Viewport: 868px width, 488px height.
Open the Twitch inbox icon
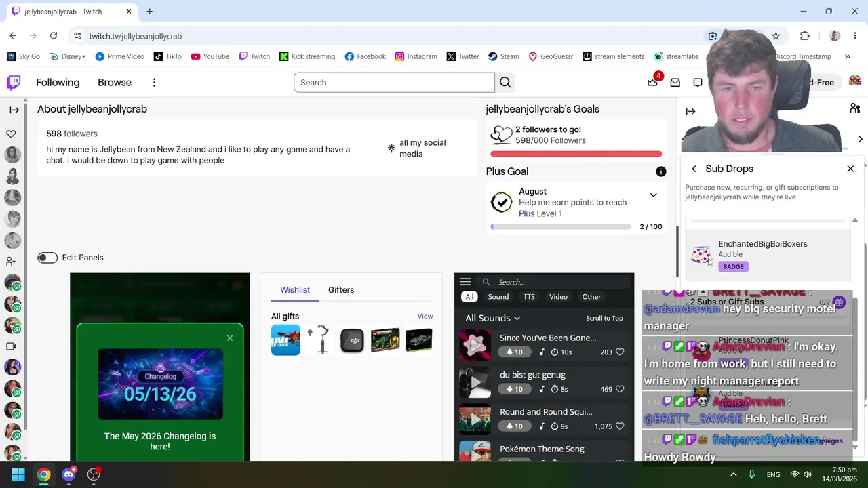(675, 83)
